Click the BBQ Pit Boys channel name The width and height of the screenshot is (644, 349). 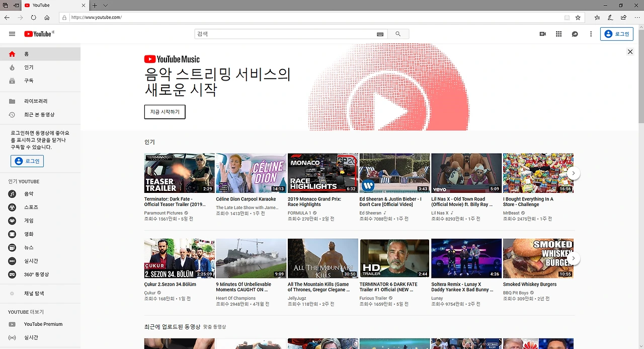pyautogui.click(x=515, y=292)
